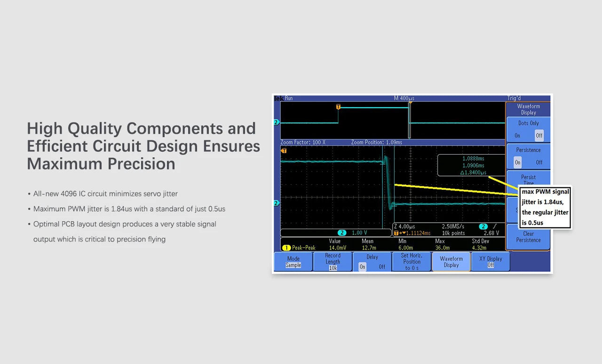Image resolution: width=602 pixels, height=364 pixels.
Task: Set Dots Only to On
Action: (517, 135)
